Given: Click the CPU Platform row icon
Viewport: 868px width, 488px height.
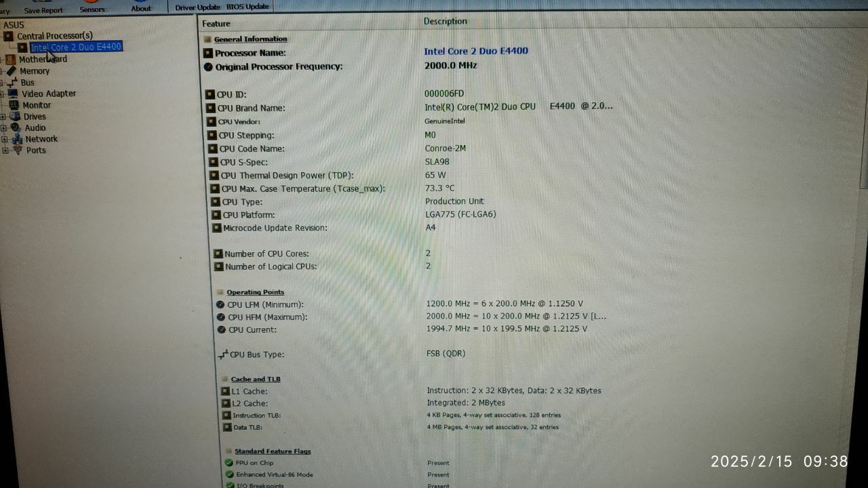Looking at the screenshot, I should [x=216, y=216].
